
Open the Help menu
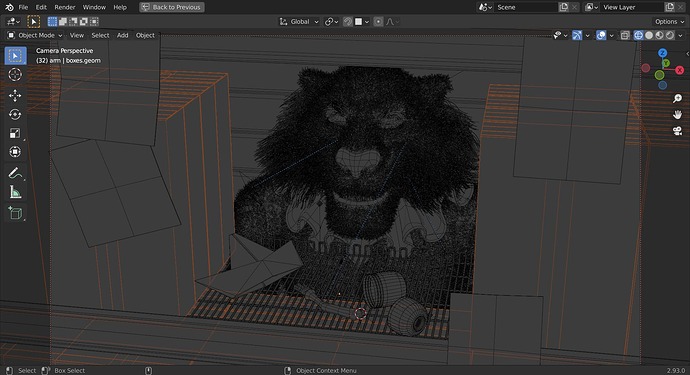[120, 7]
